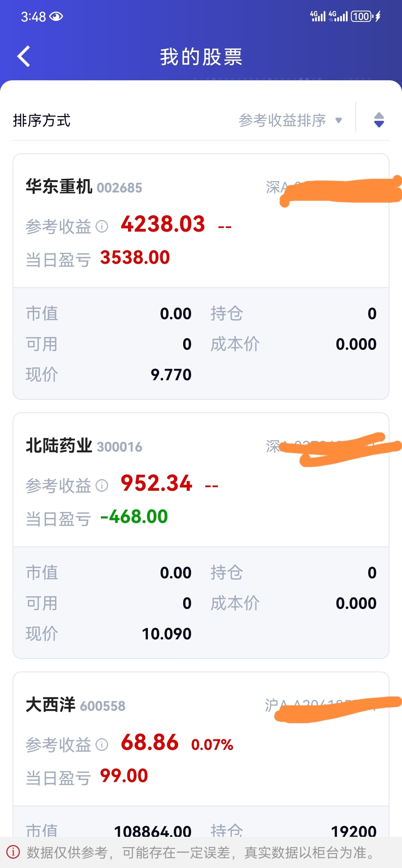Open the 大西洋 600558 stock card
The image size is (402, 868).
click(x=201, y=754)
